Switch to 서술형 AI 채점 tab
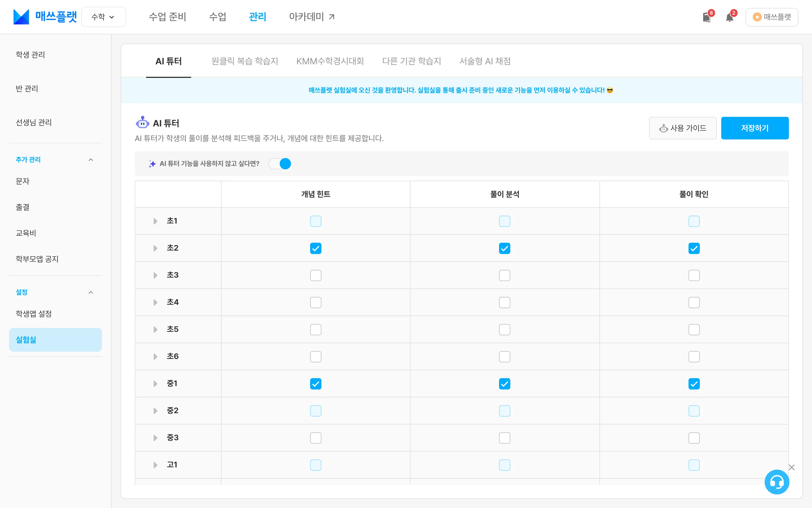The width and height of the screenshot is (812, 508). click(x=485, y=61)
